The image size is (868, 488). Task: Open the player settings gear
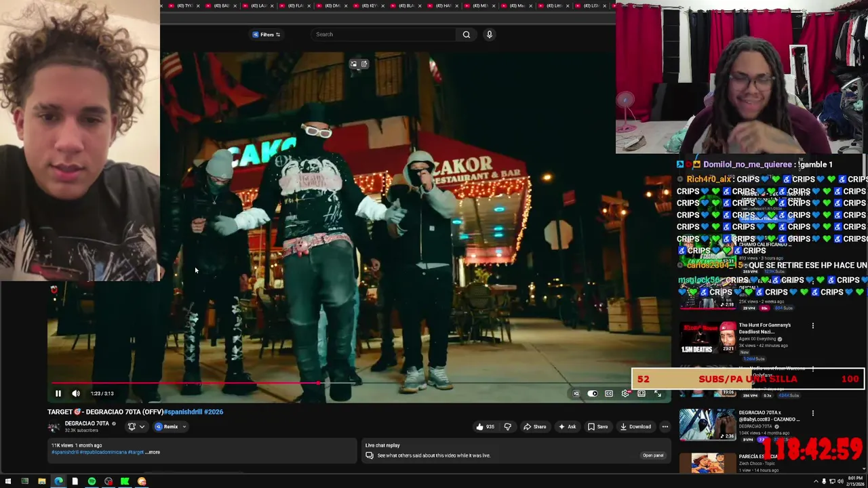[x=625, y=394]
